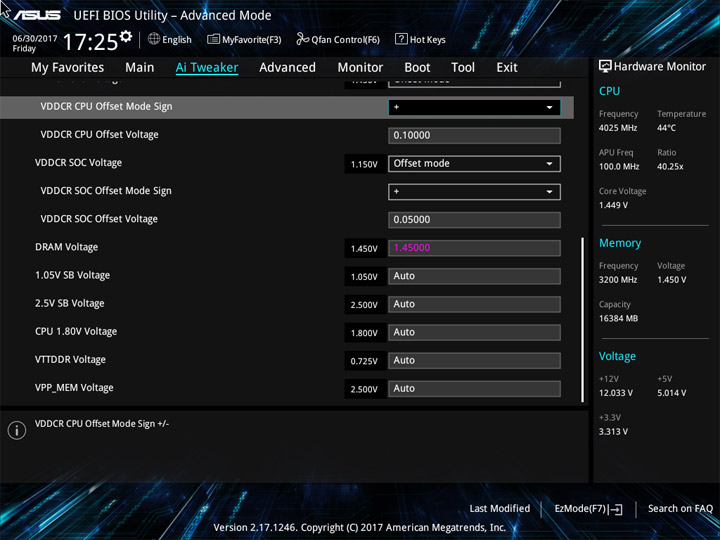The image size is (720, 540).
Task: Click the CPU 1.80V Voltage Auto field
Action: [x=474, y=332]
